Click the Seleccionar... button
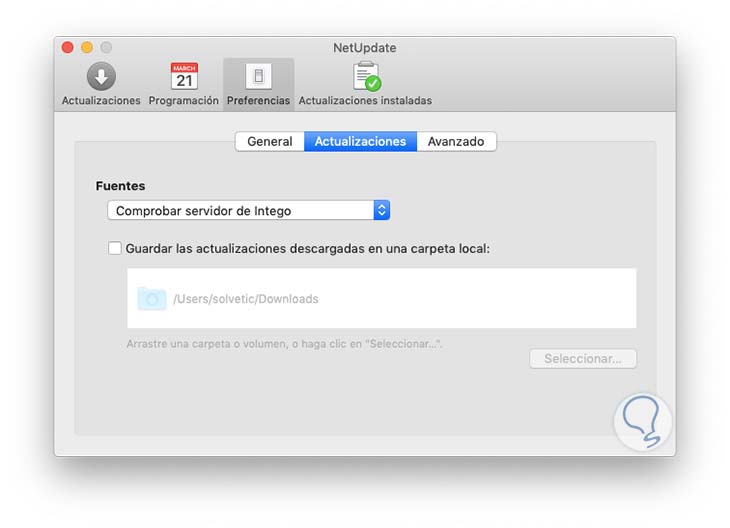The image size is (730, 528). coord(583,359)
